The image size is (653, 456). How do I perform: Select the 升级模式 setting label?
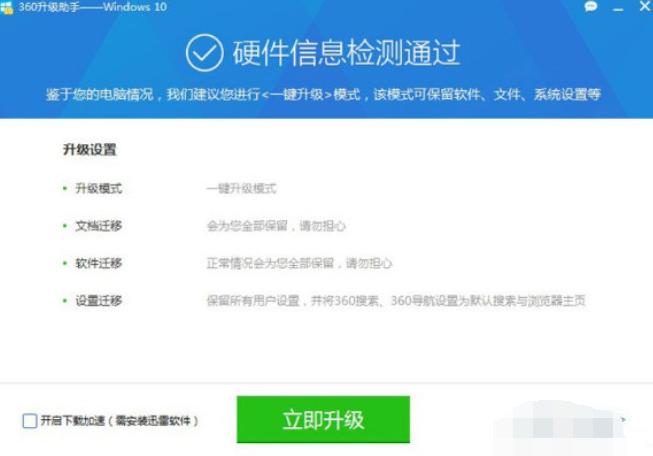tap(98, 189)
